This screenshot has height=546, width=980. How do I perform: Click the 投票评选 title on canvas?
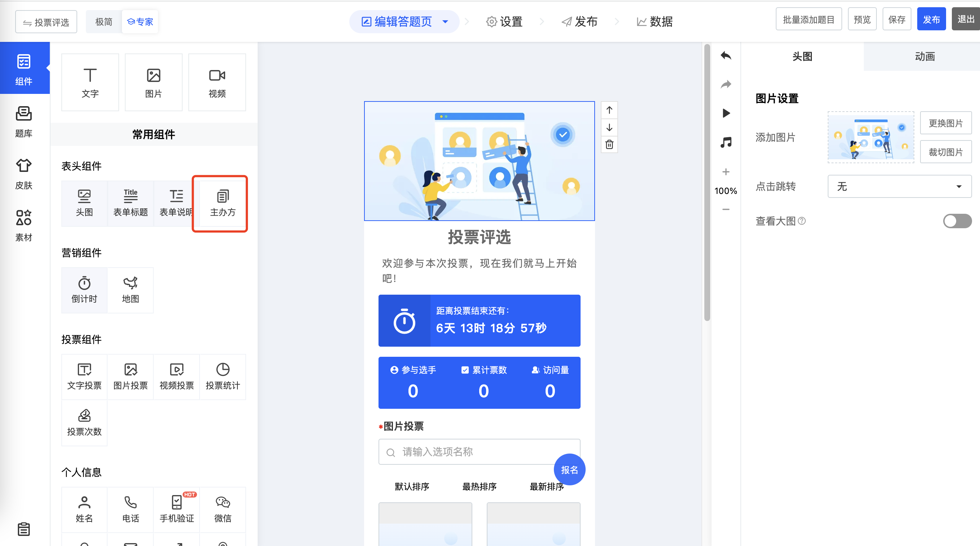[479, 237]
